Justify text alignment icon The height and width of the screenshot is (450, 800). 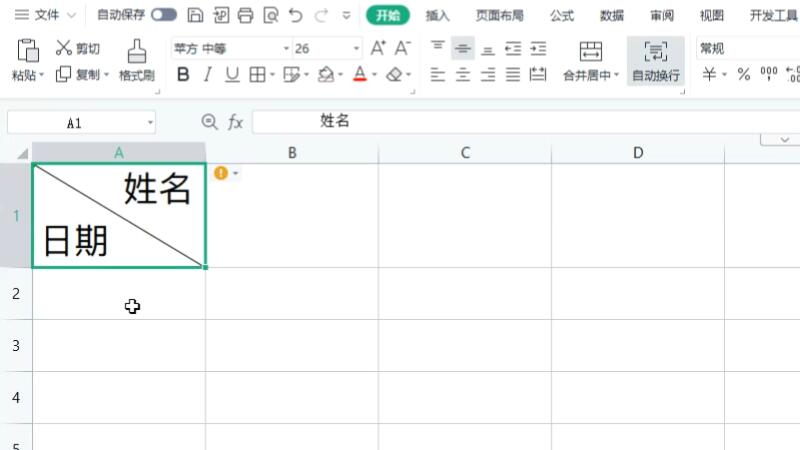[513, 75]
